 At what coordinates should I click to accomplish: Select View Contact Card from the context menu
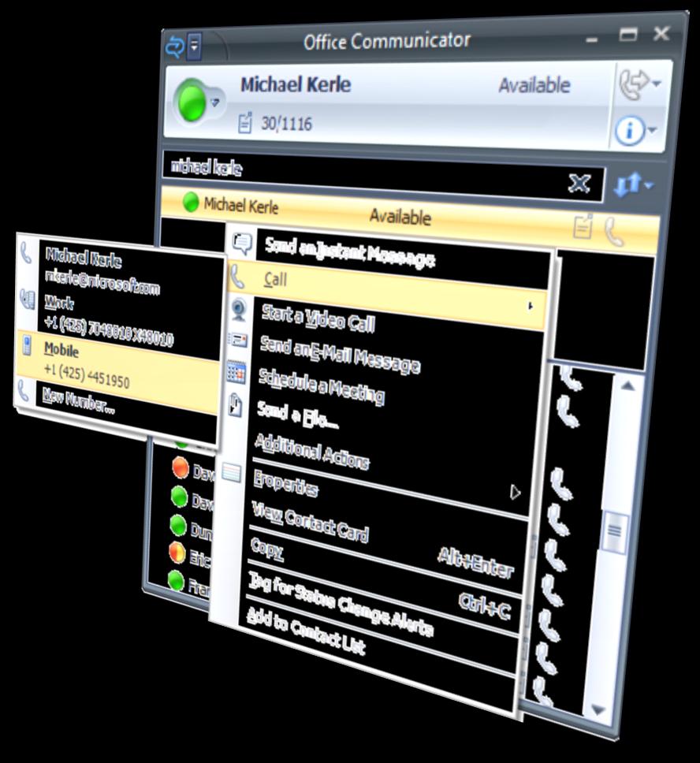coord(310,522)
